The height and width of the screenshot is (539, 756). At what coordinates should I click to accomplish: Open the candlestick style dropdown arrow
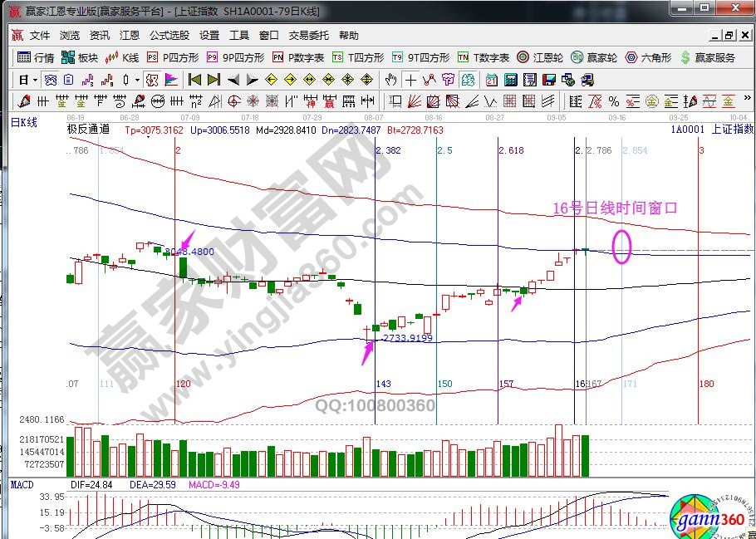137,80
